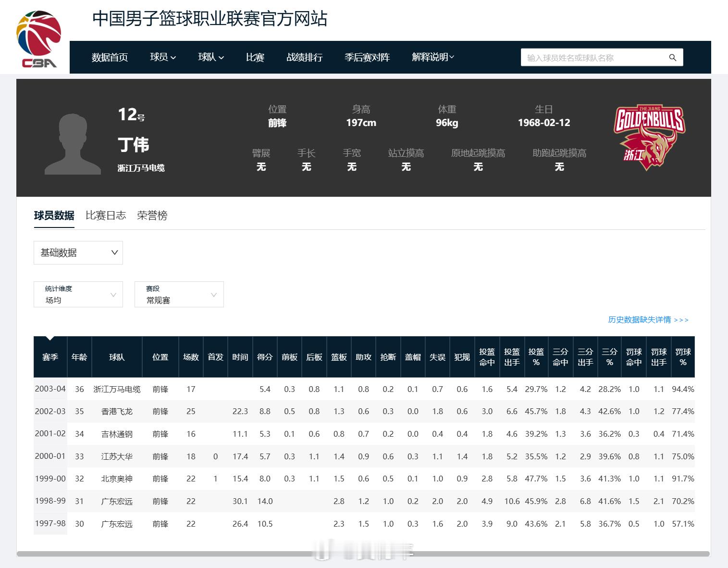This screenshot has height=568, width=728.
Task: Click the Zhejiang Golden Bulls team logo
Action: [649, 138]
